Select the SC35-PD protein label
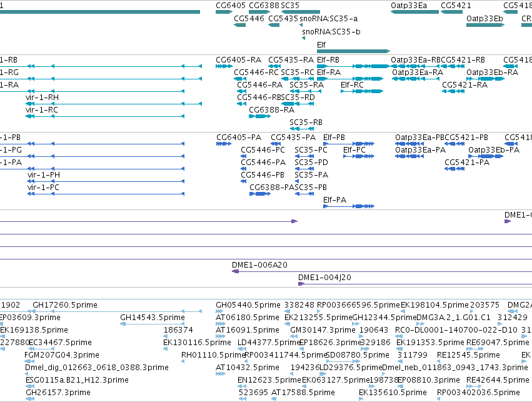Screen dimensions: 532x402 point(311,163)
